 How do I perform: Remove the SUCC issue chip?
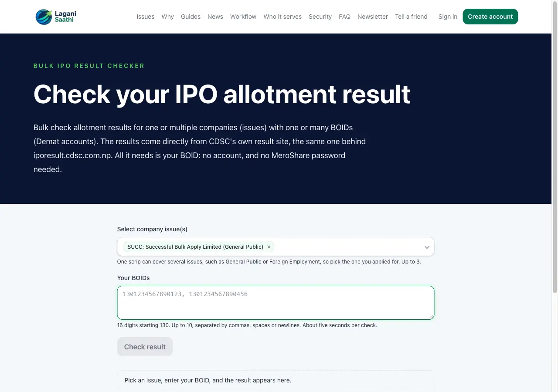269,247
